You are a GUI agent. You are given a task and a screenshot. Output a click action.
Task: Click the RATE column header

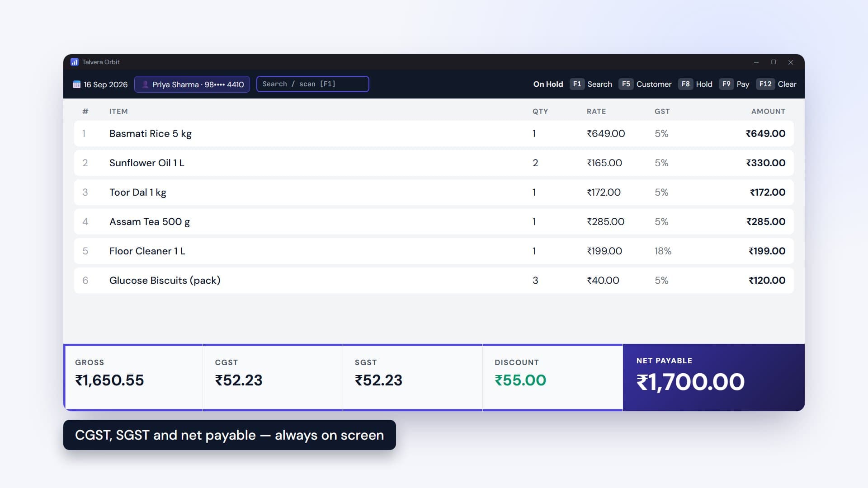[596, 111]
